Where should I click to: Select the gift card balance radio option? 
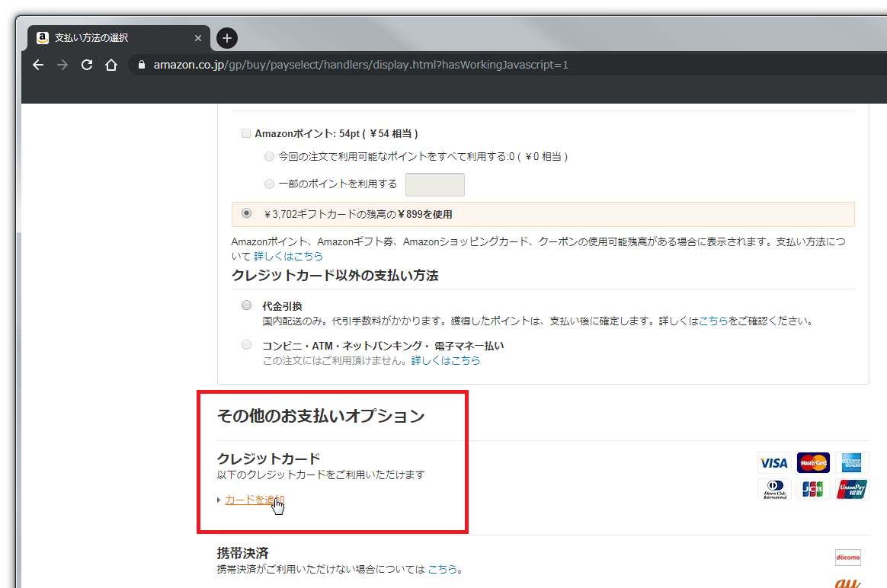pyautogui.click(x=246, y=214)
